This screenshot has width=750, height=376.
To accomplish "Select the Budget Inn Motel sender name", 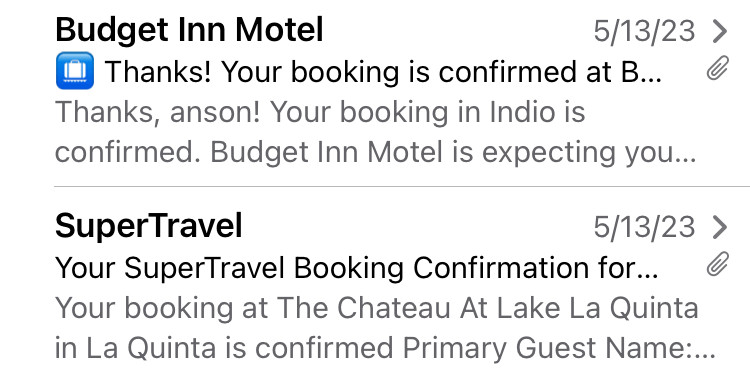I will [x=189, y=30].
